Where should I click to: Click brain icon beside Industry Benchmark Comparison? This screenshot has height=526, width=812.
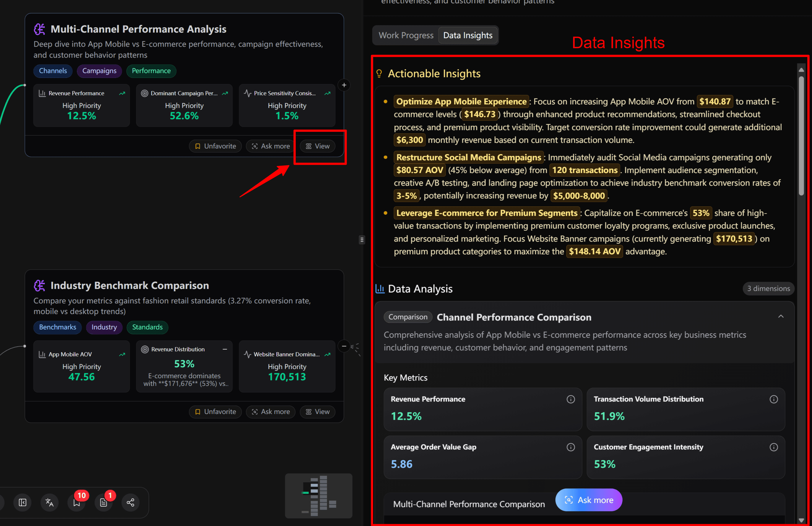coord(40,285)
